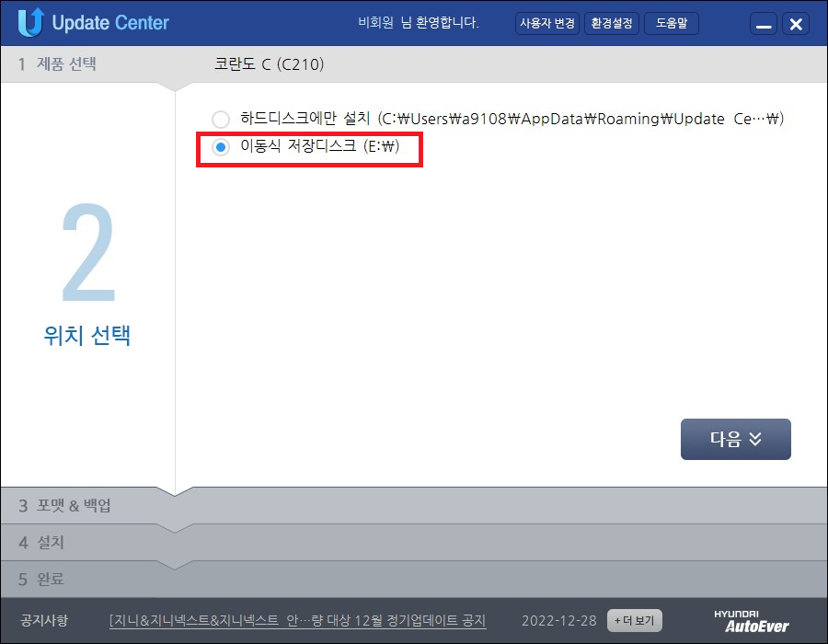Click the 공지사항 label
This screenshot has width=828, height=644.
44,620
